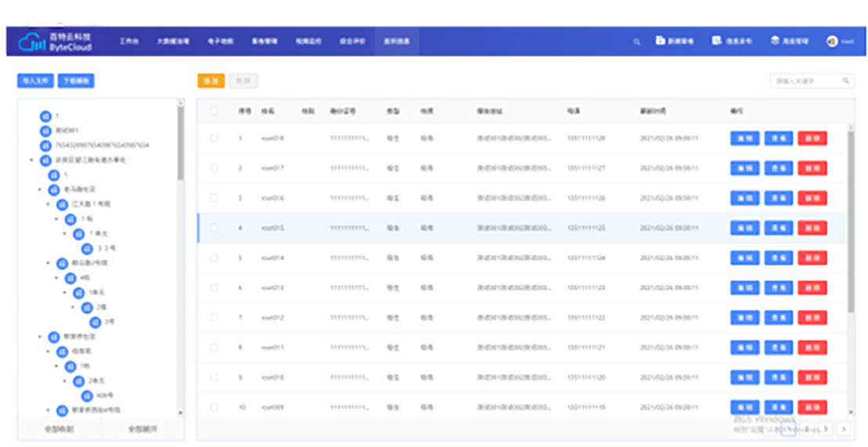The width and height of the screenshot is (868, 447).
Task: Toggle the select-all checkbox in table header
Action: pos(214,111)
